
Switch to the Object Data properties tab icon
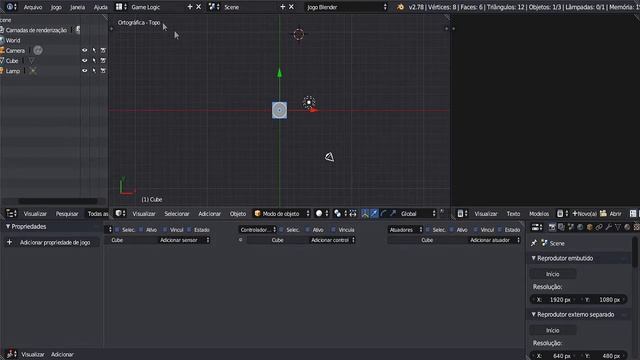(618, 227)
